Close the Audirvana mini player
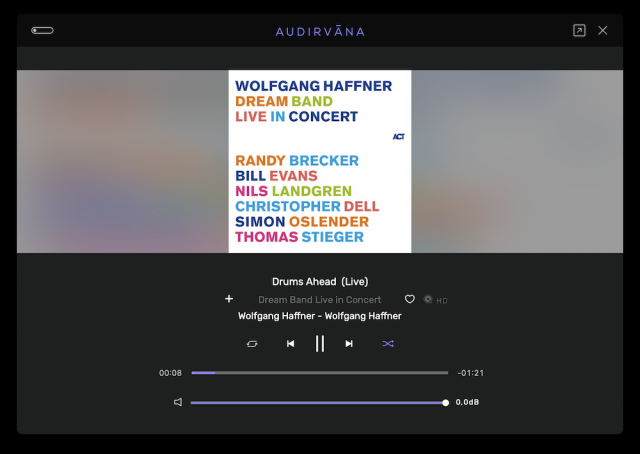 tap(603, 31)
